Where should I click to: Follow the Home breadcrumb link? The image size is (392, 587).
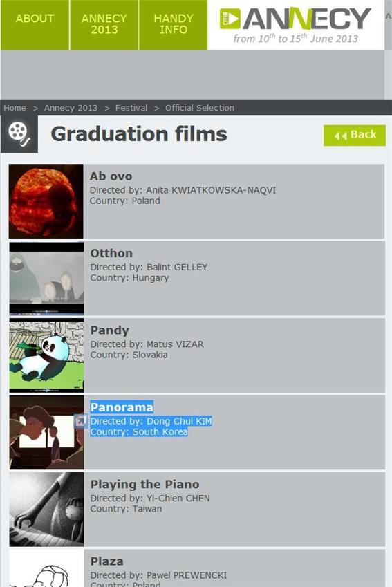point(15,108)
